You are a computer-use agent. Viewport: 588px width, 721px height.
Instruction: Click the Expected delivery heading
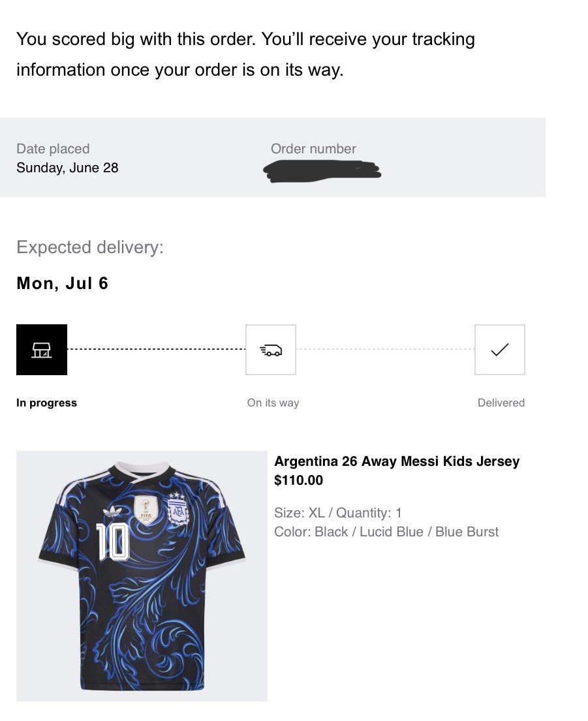(90, 247)
